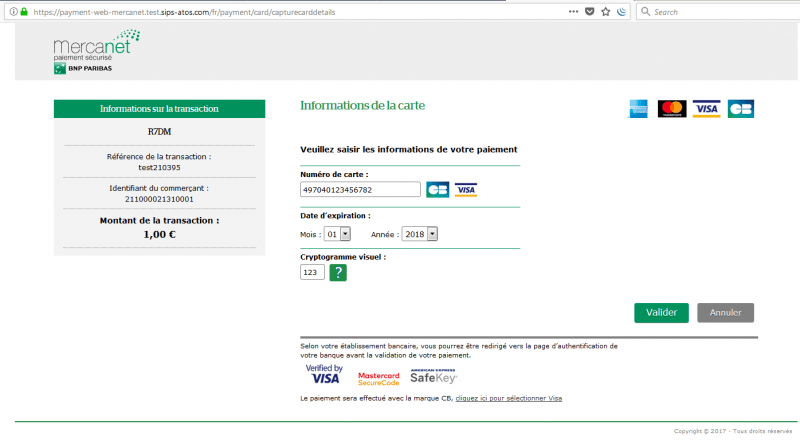Click the small Visa icon beside card number
800x440 pixels.
[466, 189]
